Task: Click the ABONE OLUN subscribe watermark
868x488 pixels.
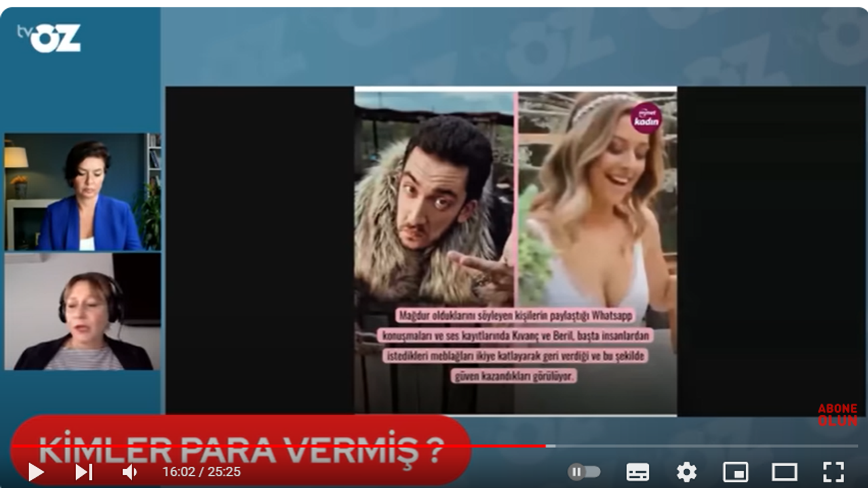Action: [837, 415]
